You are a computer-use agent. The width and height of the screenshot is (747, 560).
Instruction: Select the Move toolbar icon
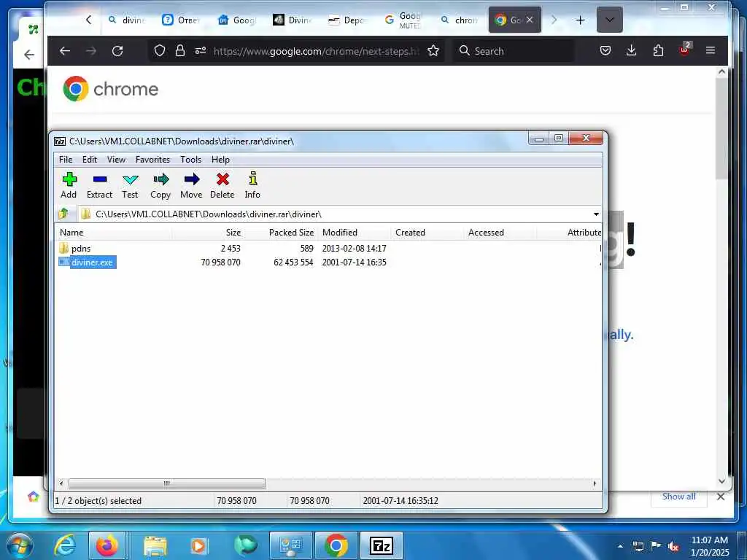point(192,185)
